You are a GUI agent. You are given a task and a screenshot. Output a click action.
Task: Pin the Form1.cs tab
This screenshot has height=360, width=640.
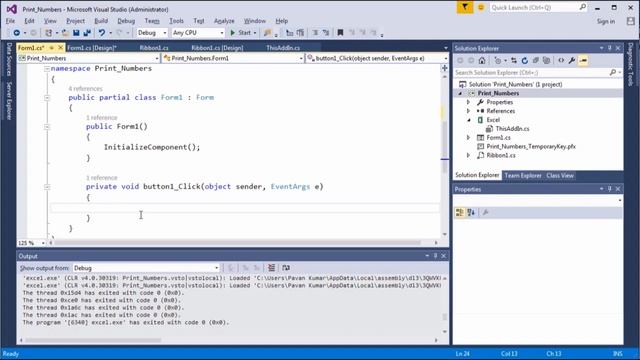[x=51, y=48]
